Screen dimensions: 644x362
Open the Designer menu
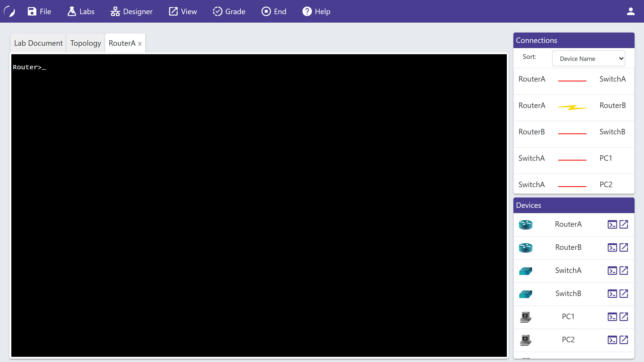[x=132, y=12]
